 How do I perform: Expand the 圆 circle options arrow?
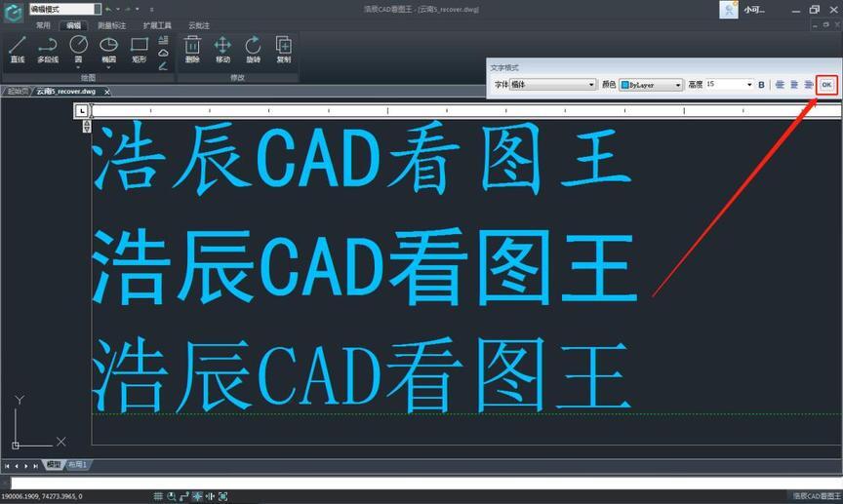tap(78, 68)
